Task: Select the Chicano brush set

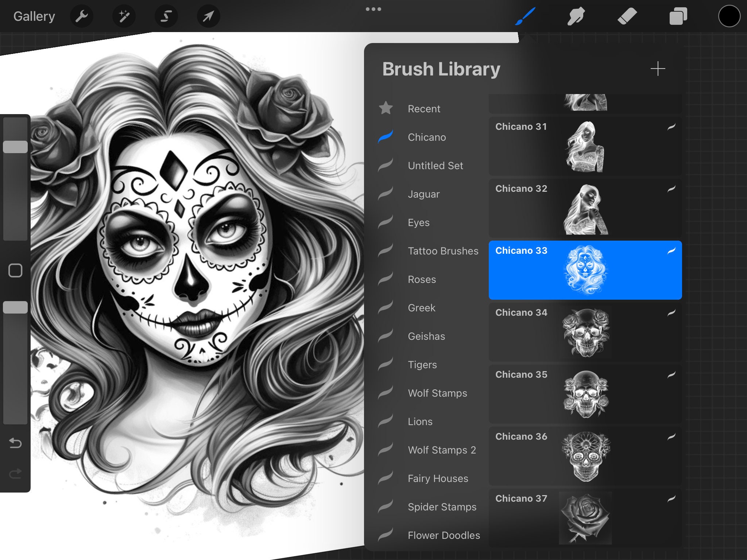Action: pos(427,137)
